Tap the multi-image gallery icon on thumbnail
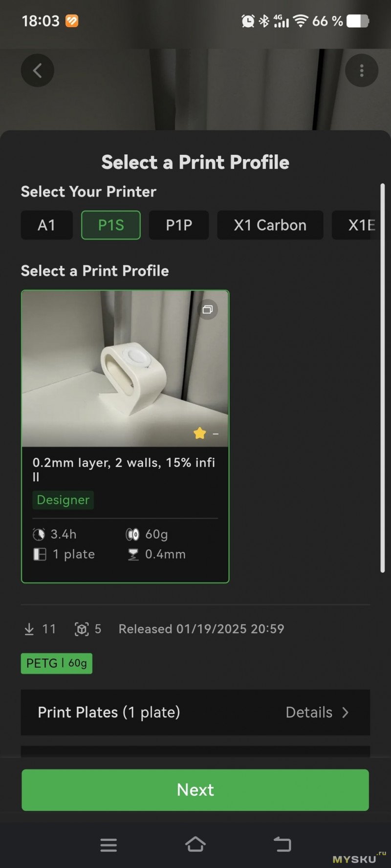This screenshot has width=391, height=868. tap(208, 310)
